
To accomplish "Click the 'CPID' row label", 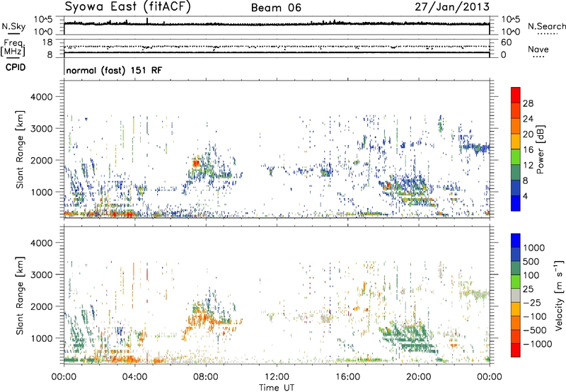I will [x=16, y=67].
